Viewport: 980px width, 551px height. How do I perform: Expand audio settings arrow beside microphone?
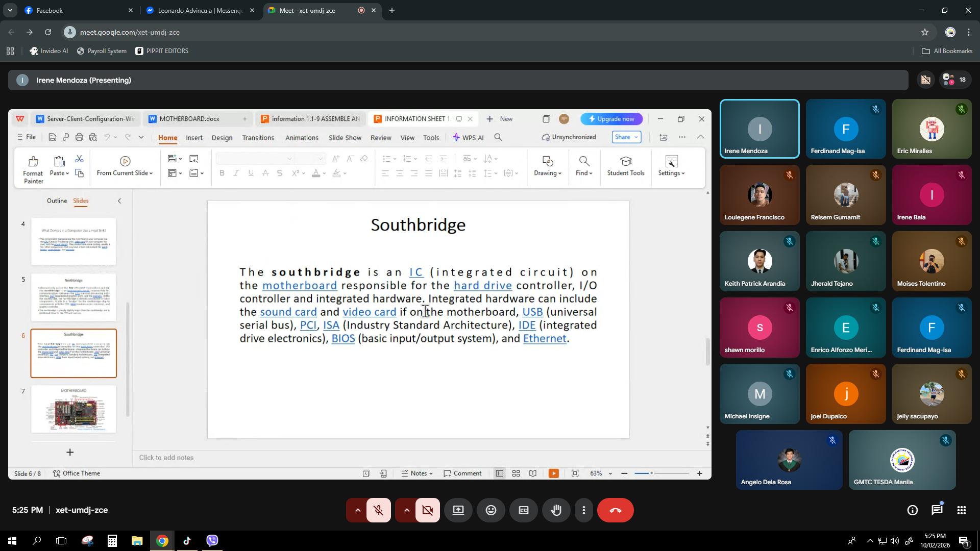(357, 510)
